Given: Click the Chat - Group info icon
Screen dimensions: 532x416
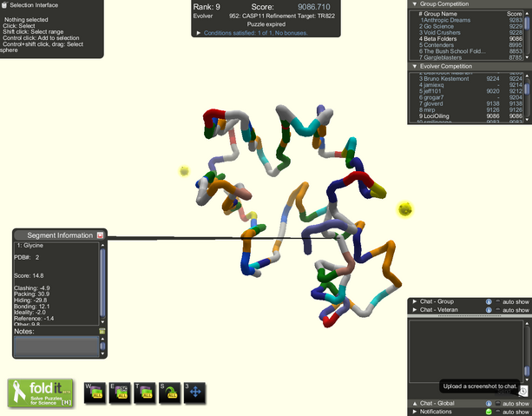Looking at the screenshot, I should pos(489,301).
